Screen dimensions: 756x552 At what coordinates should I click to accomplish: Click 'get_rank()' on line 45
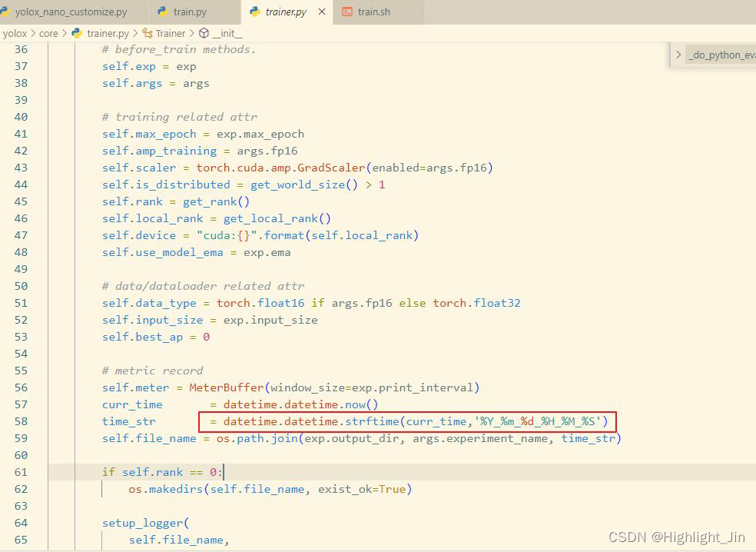[x=216, y=201]
